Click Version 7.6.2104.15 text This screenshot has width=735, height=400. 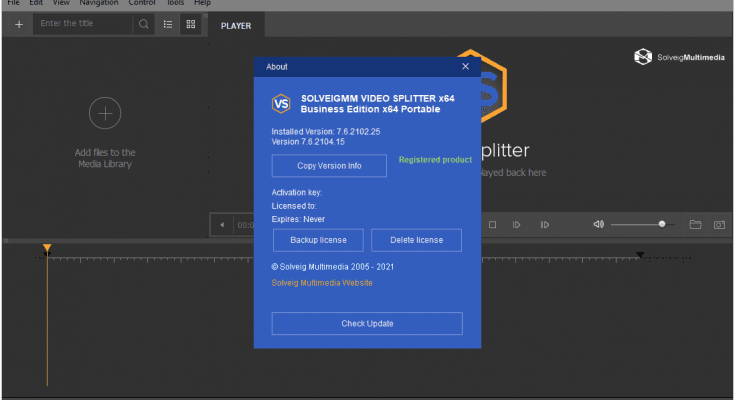[x=308, y=142]
